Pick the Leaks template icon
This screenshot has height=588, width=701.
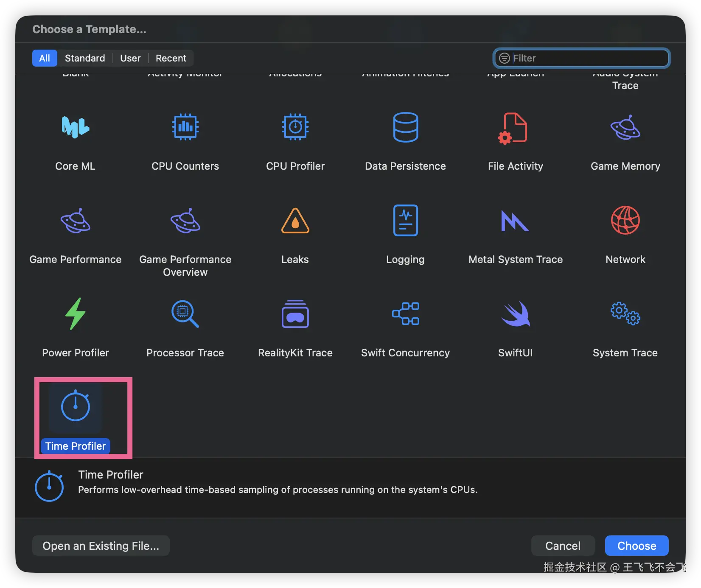click(x=295, y=221)
